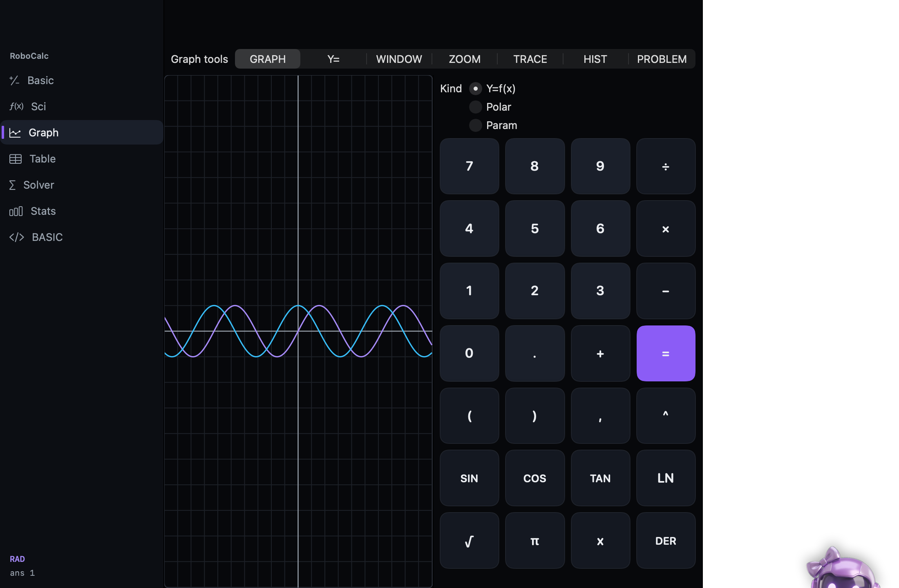
Task: Open the Stats bar-chart icon
Action: [x=16, y=211]
